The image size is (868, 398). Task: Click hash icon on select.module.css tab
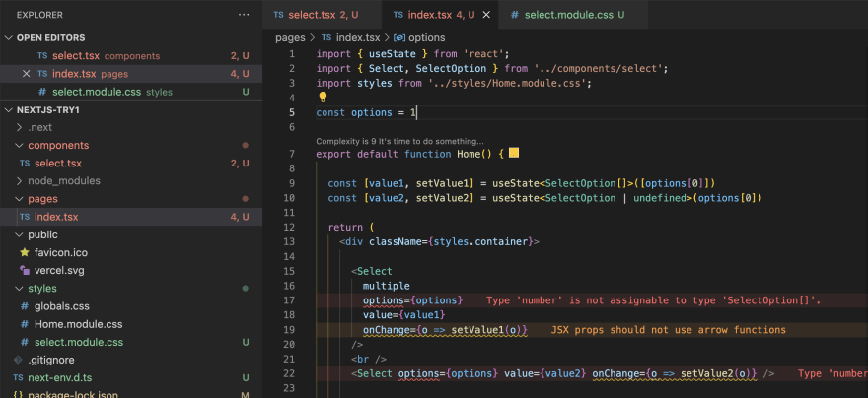(515, 15)
